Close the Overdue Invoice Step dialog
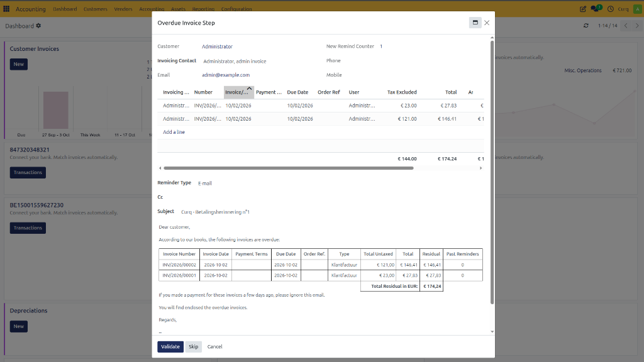The width and height of the screenshot is (644, 362). click(x=487, y=23)
